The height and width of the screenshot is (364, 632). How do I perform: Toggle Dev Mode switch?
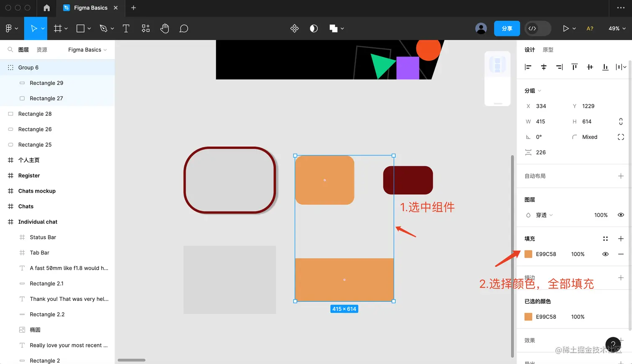click(x=538, y=28)
